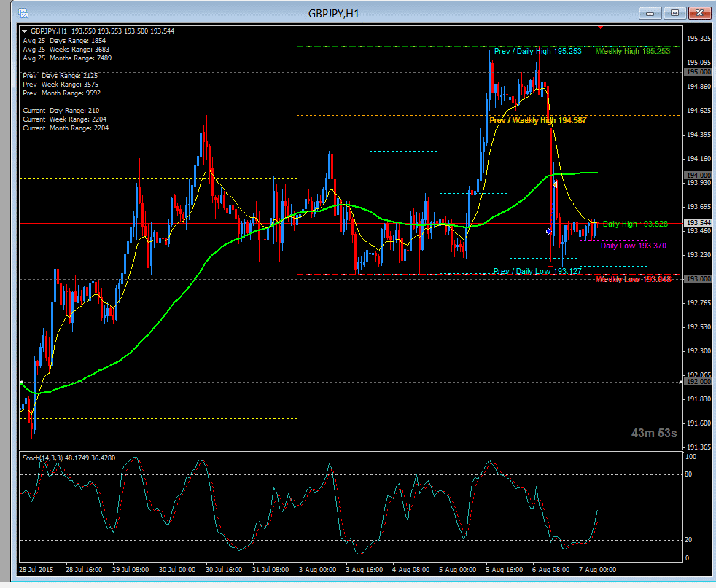Screen dimensions: 716x588
Task: Minimize the GBPJPY,H1 chart window
Action: (x=650, y=12)
